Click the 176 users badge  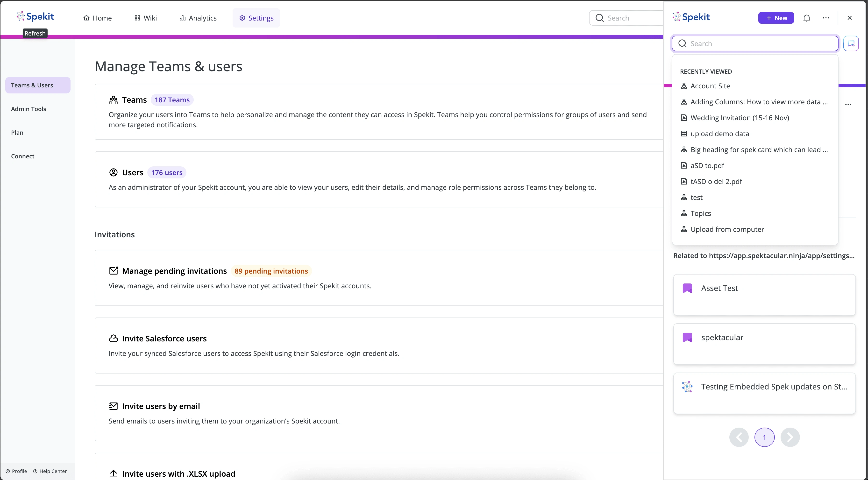pos(167,172)
